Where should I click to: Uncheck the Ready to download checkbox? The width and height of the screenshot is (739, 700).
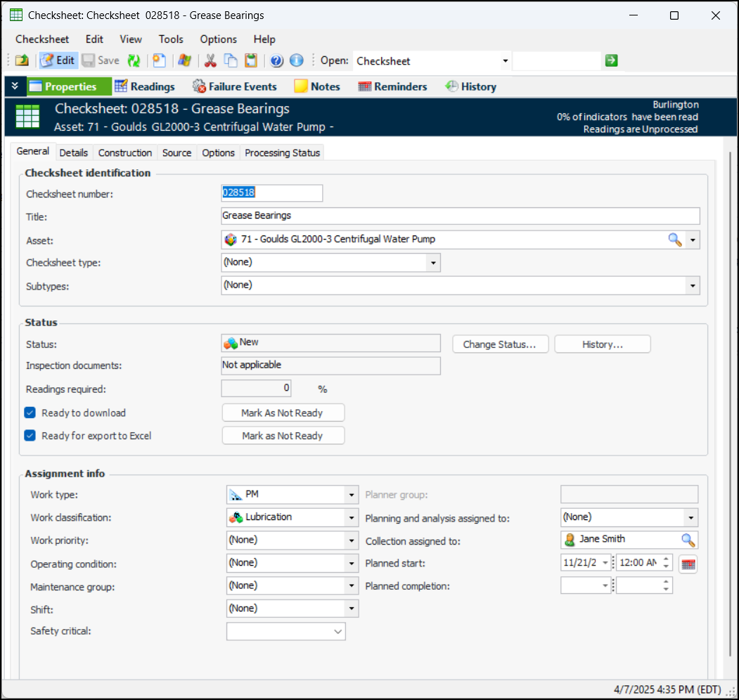pos(30,413)
